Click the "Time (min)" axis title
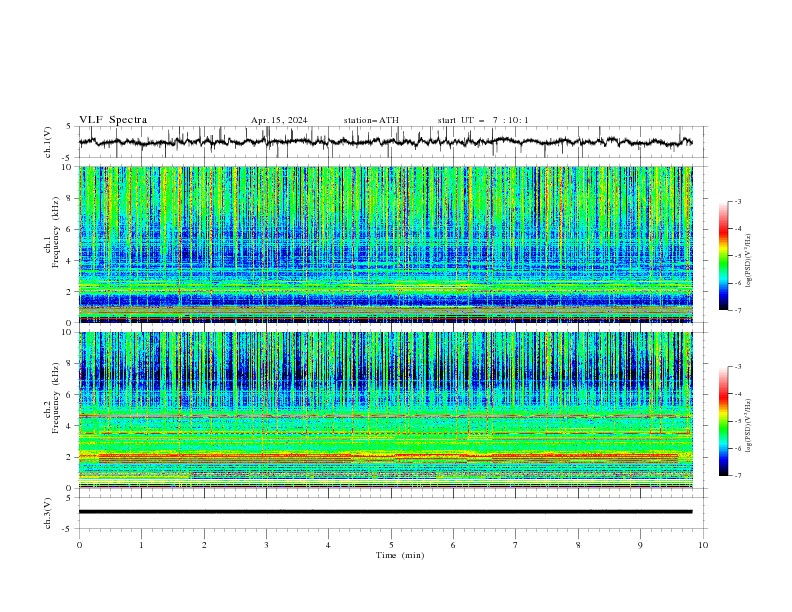This screenshot has width=792, height=612. [x=400, y=555]
